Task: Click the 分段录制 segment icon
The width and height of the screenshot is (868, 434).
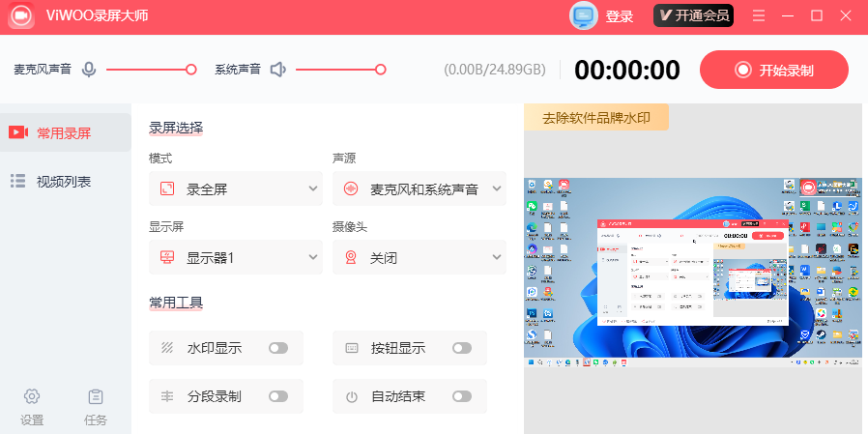Action: [x=167, y=396]
